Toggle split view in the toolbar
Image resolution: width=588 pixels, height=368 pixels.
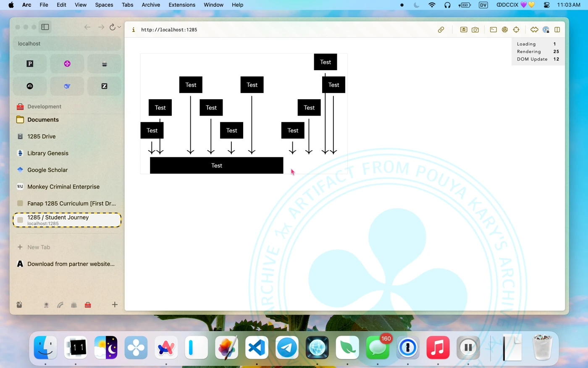click(x=557, y=30)
